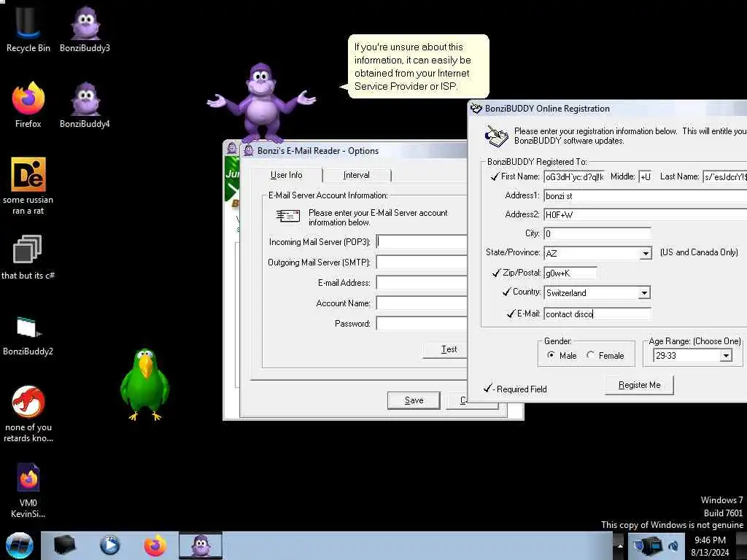This screenshot has height=560, width=747.
Task: Select the BonziBuddy2 desktop icon
Action: tap(28, 335)
